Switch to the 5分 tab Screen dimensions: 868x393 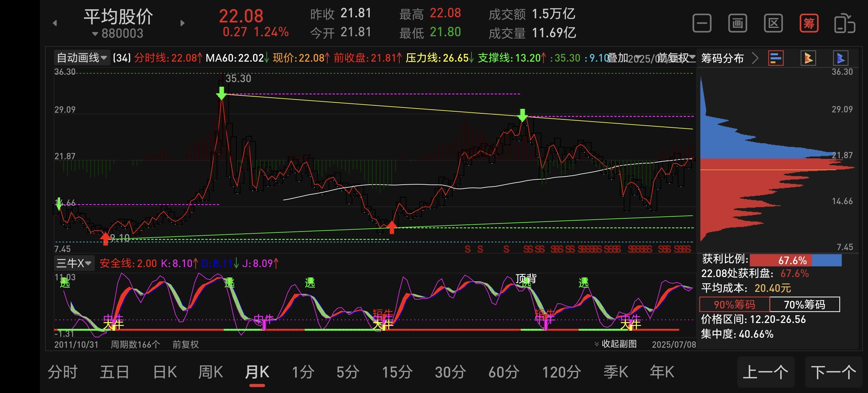[x=348, y=372]
